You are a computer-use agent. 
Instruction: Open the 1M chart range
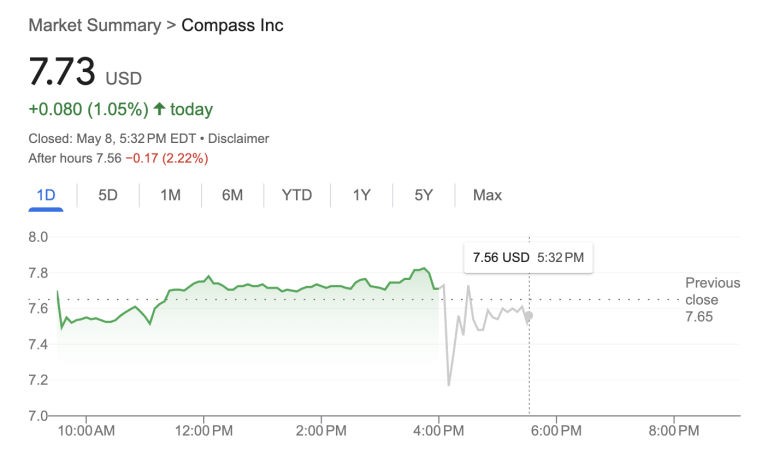click(170, 195)
